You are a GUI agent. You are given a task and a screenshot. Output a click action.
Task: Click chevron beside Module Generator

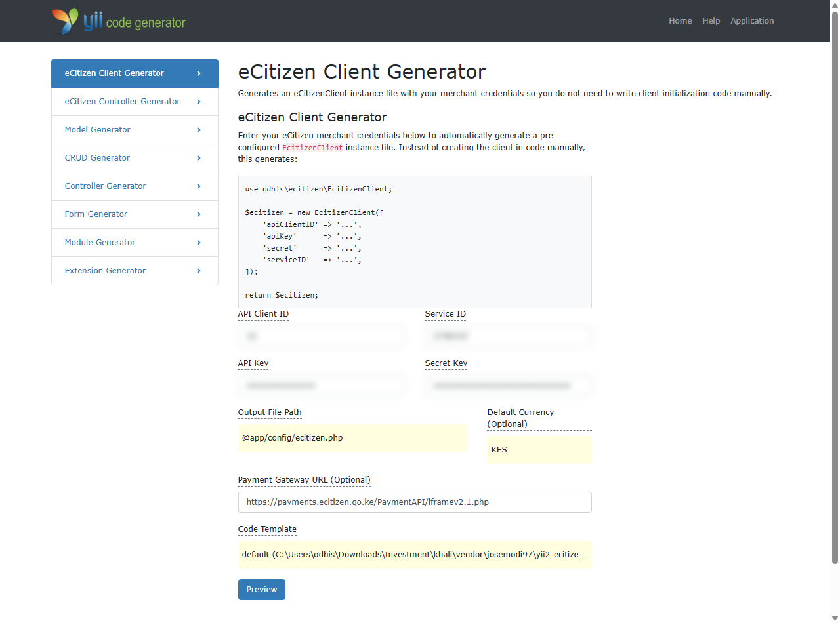[x=199, y=243]
